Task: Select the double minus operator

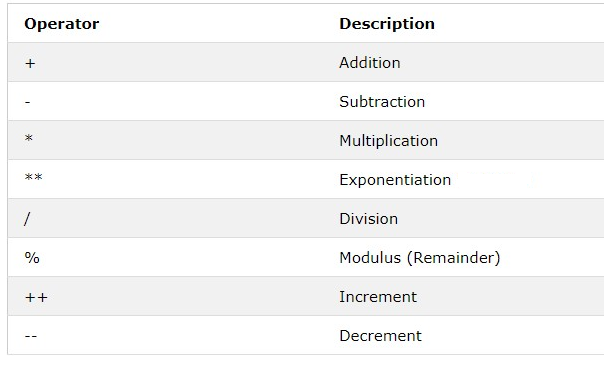Action: point(31,336)
